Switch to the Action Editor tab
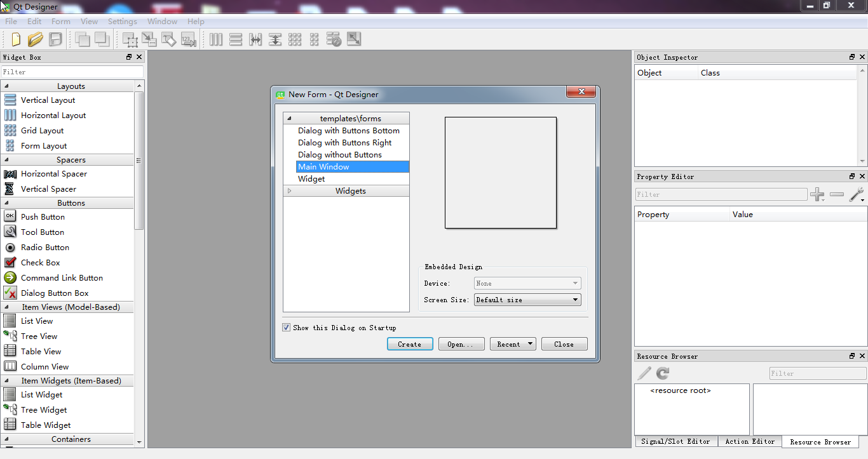The image size is (868, 459). pos(750,441)
